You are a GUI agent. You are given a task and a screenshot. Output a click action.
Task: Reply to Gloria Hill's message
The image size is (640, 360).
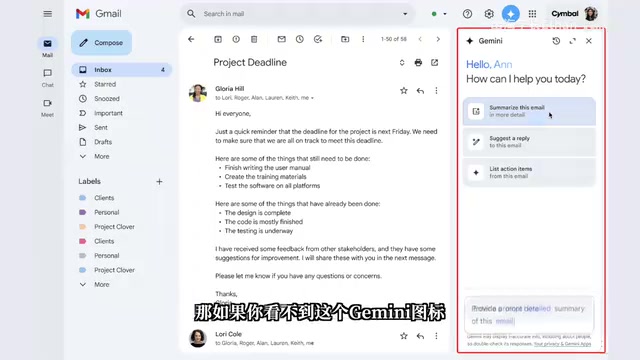point(420,91)
